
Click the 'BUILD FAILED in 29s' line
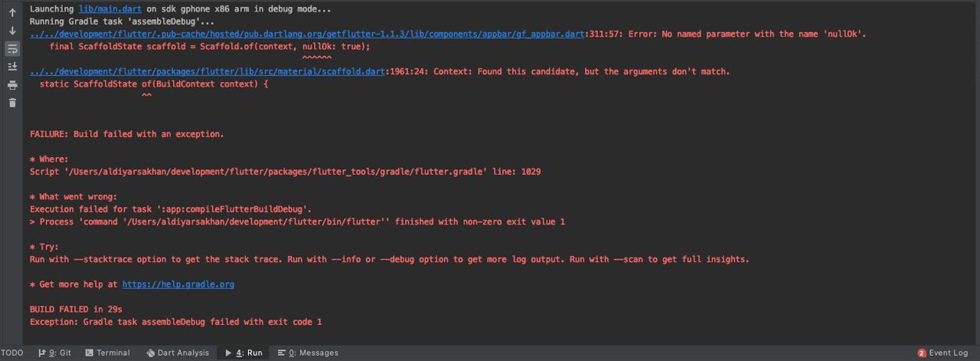tap(77, 310)
